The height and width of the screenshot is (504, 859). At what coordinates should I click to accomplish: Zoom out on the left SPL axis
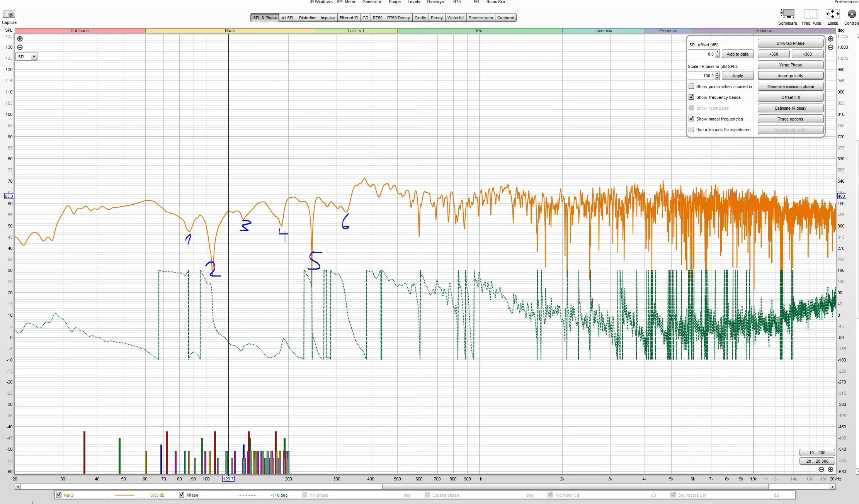coord(20,48)
